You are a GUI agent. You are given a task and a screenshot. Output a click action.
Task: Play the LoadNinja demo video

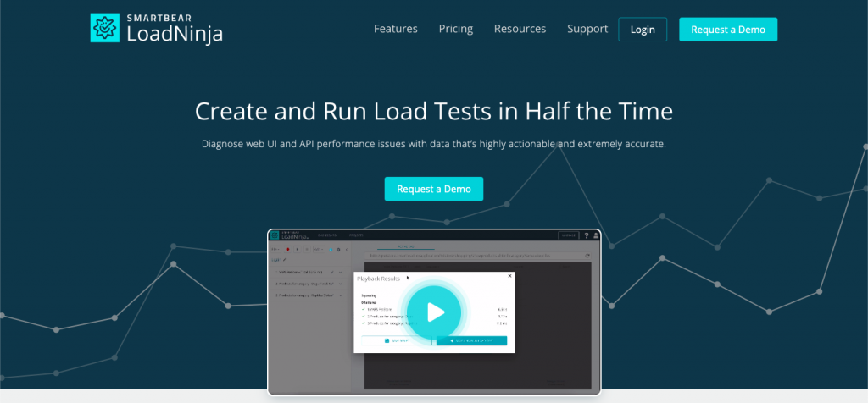click(x=435, y=312)
